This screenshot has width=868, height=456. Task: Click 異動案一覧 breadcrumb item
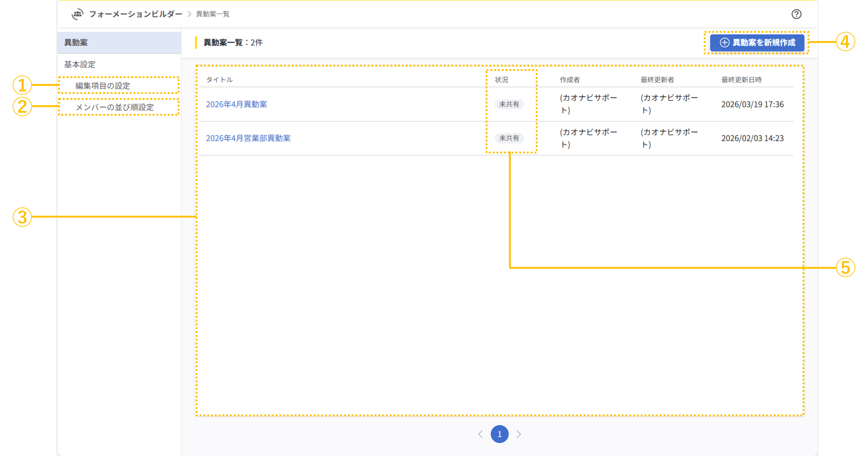point(213,14)
